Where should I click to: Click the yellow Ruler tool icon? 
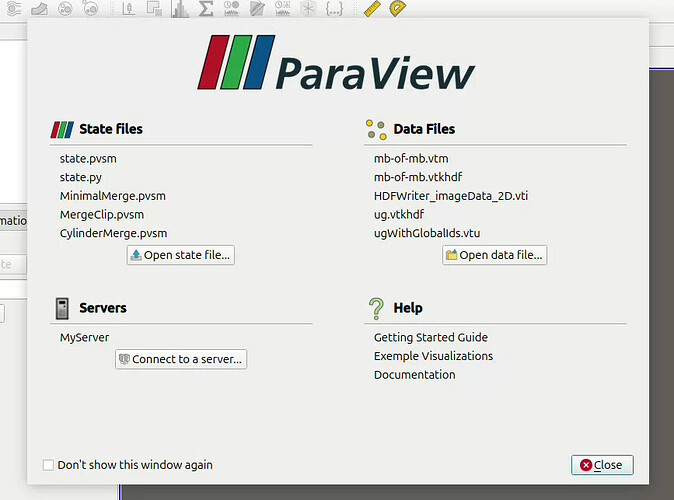pyautogui.click(x=372, y=8)
